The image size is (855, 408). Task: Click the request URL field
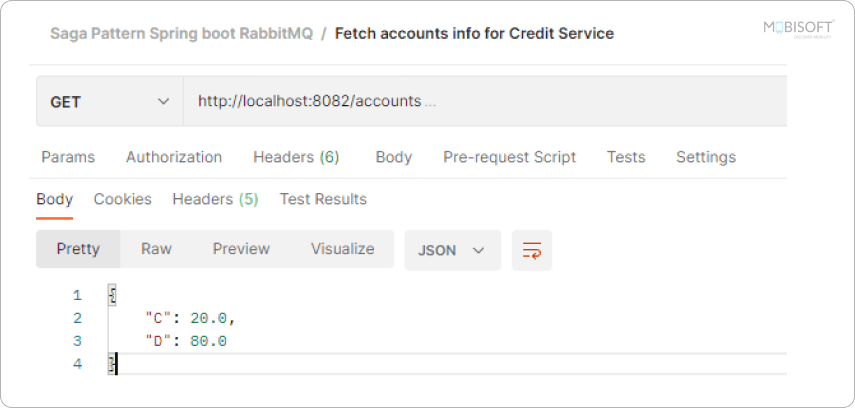coord(485,101)
